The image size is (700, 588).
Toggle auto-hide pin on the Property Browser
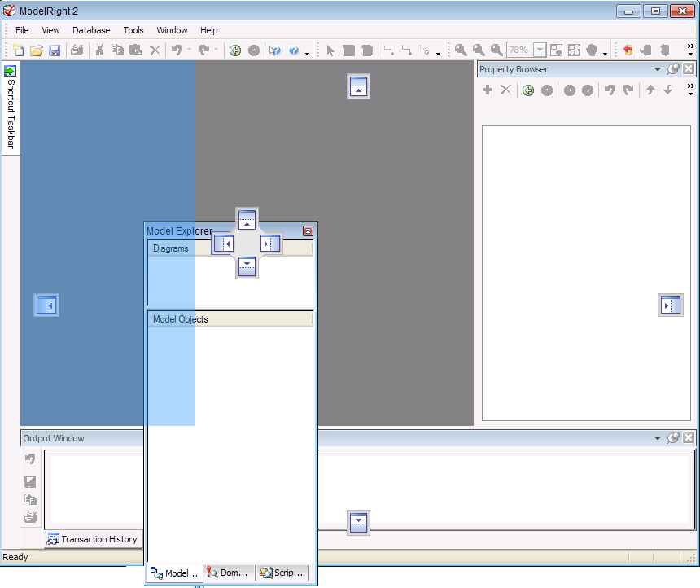click(674, 69)
